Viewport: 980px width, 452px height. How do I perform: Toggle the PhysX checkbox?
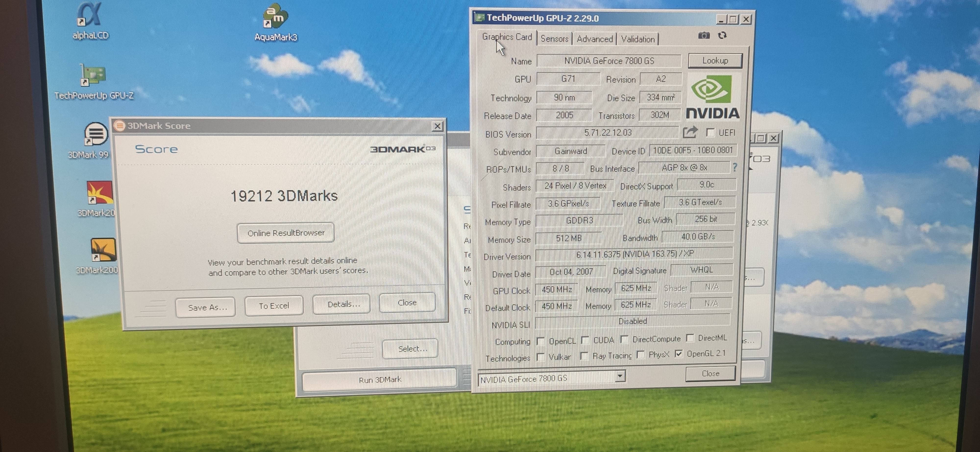coord(640,355)
